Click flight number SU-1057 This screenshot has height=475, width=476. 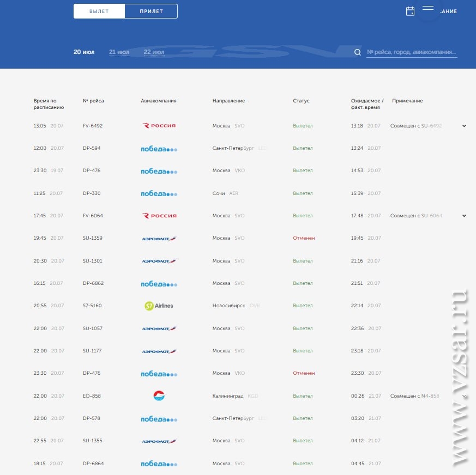point(93,328)
